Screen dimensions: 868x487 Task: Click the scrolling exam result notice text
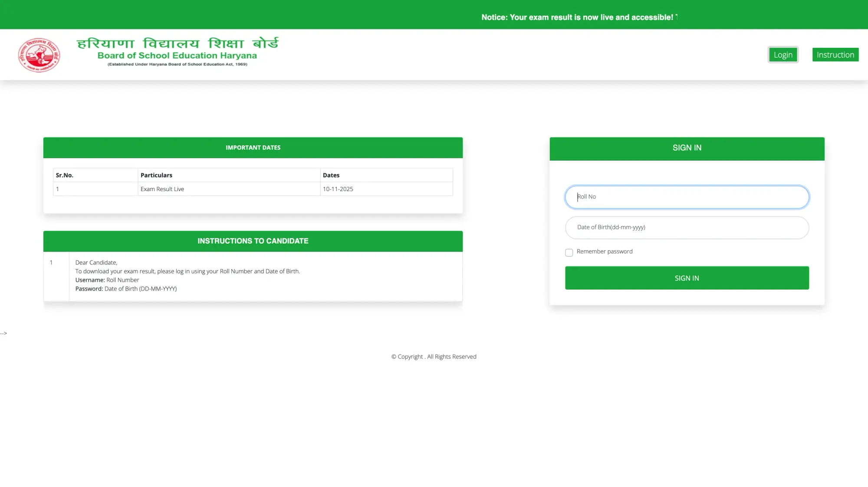tap(577, 17)
